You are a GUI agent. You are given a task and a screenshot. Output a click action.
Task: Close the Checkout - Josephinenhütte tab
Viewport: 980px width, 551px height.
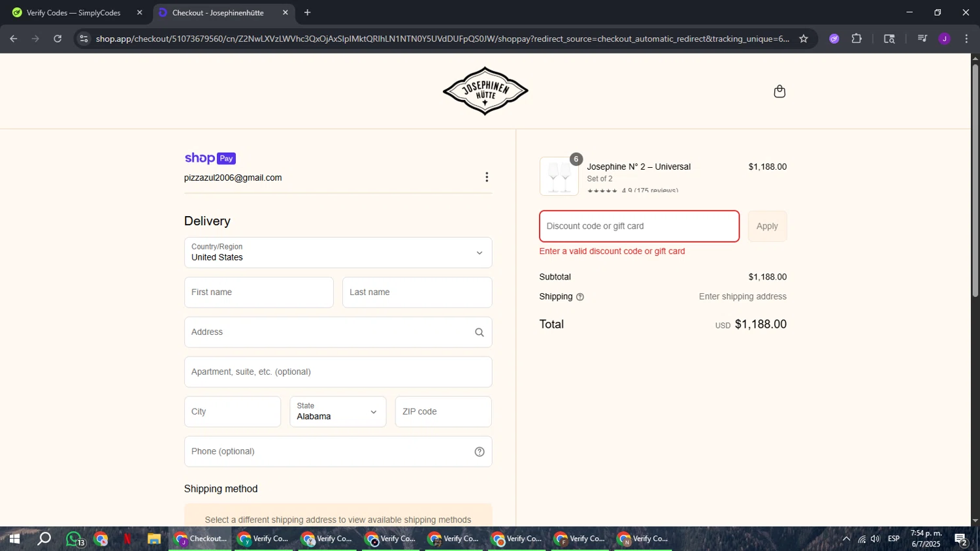click(x=286, y=12)
